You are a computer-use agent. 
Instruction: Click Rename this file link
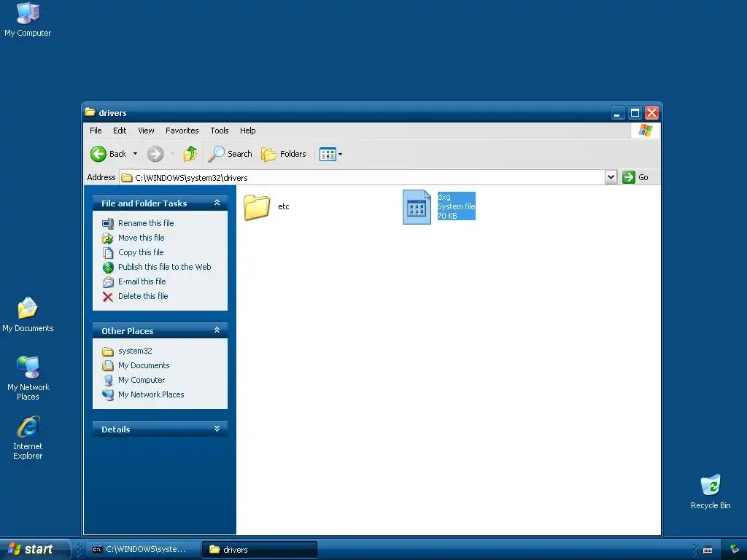tap(146, 223)
